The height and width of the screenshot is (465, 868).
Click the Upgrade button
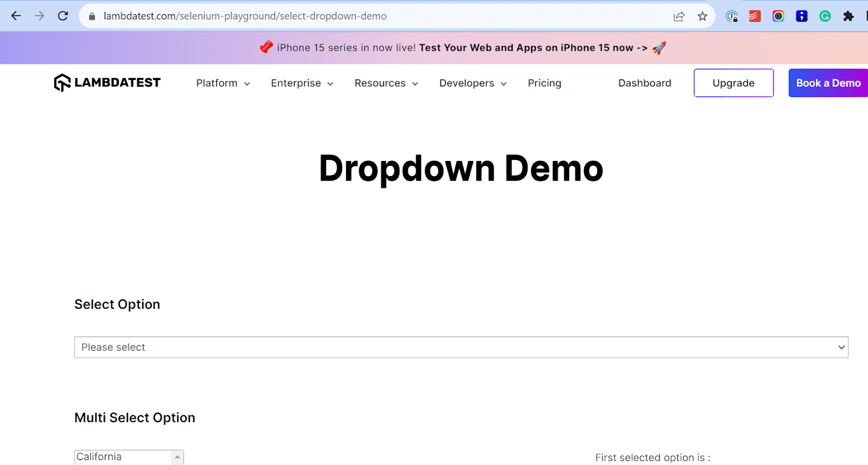click(x=733, y=83)
